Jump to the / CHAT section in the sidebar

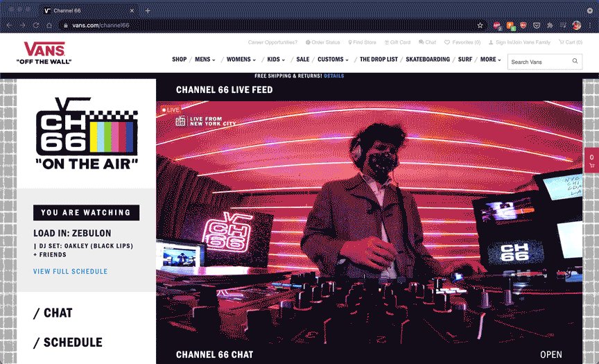(53, 313)
